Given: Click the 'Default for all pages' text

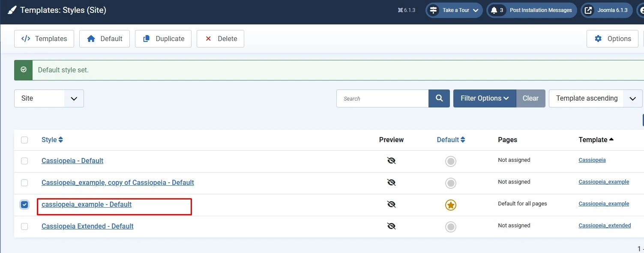Looking at the screenshot, I should [x=522, y=204].
